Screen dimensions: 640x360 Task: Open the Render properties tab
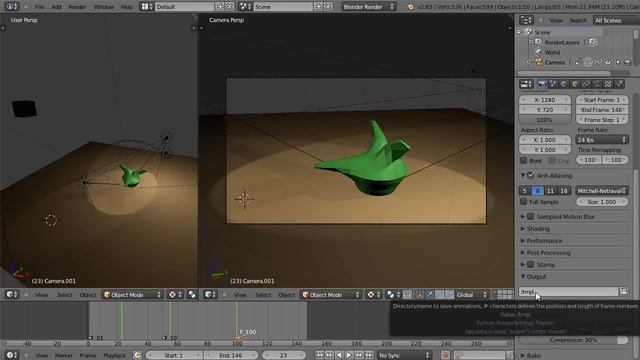pyautogui.click(x=542, y=84)
